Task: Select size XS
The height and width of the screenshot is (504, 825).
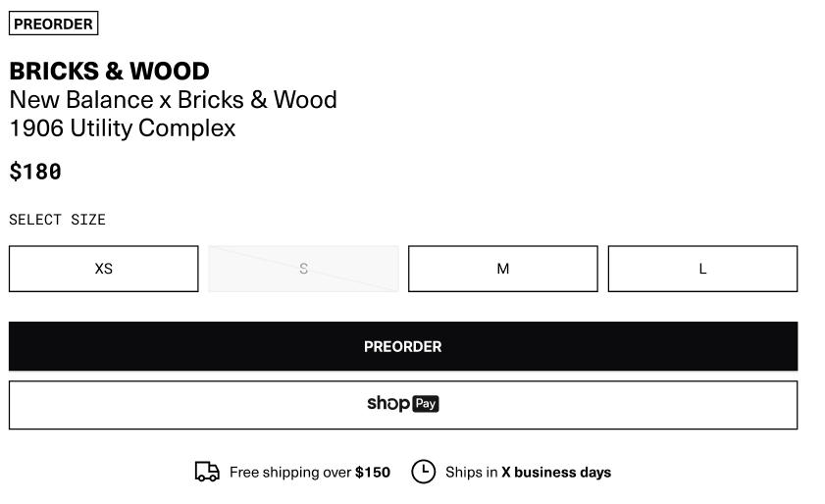Action: pyautogui.click(x=104, y=269)
